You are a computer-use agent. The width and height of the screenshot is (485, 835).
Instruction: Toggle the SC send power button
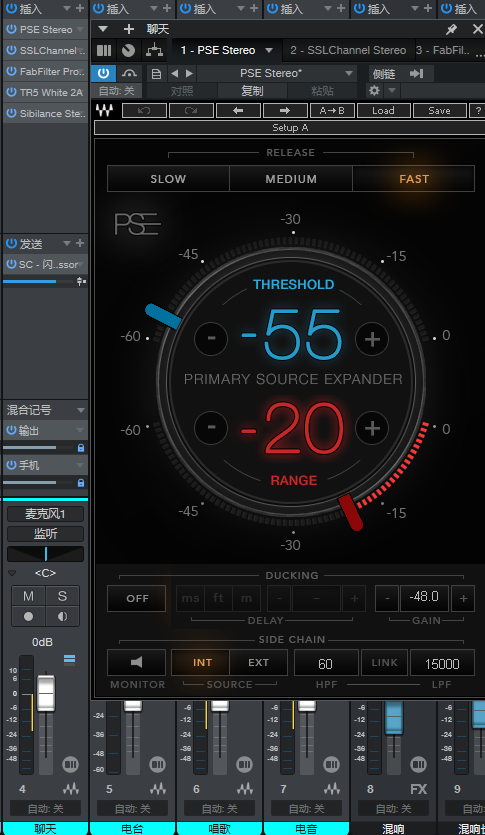[x=11, y=265]
